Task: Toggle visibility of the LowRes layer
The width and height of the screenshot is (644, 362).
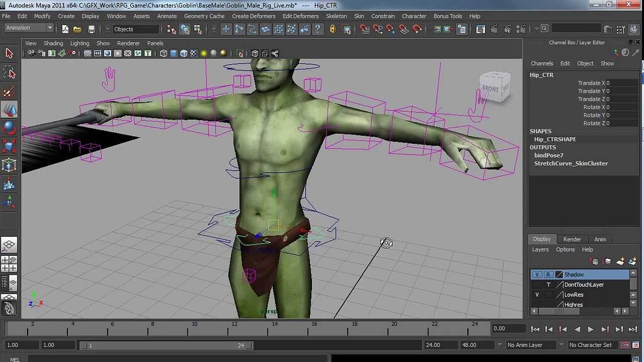Action: click(x=536, y=294)
